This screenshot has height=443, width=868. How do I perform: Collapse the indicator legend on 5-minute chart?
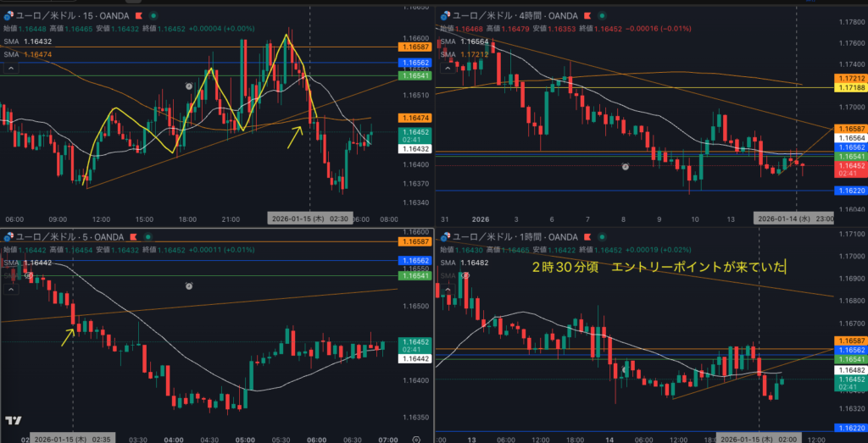tap(11, 290)
